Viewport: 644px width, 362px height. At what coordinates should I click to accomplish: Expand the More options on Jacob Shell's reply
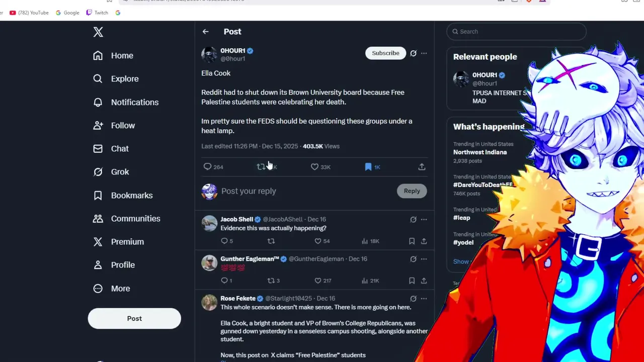click(x=424, y=219)
